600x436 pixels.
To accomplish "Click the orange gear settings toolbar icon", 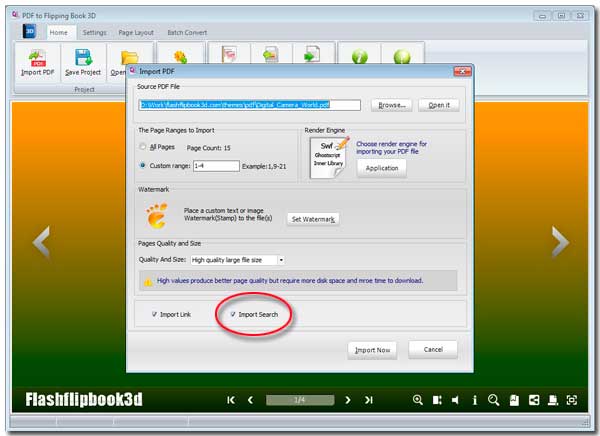I will point(180,57).
